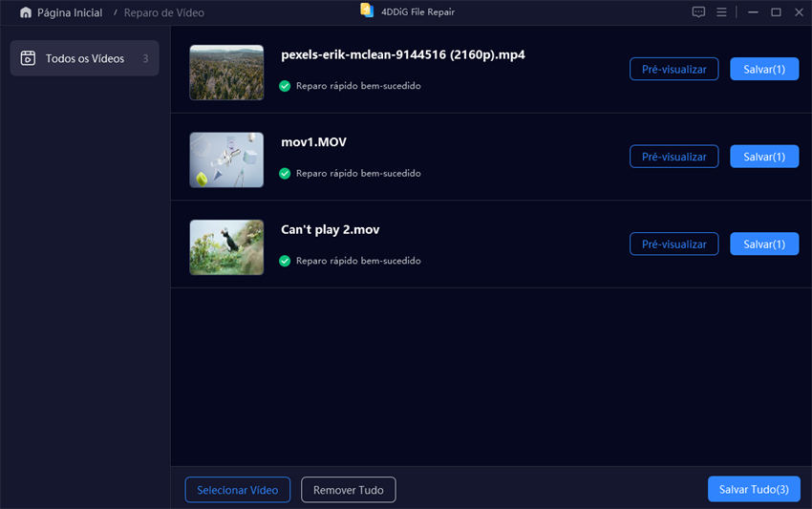
Task: Salvar(1) for Can't play 2.mov
Action: point(764,244)
